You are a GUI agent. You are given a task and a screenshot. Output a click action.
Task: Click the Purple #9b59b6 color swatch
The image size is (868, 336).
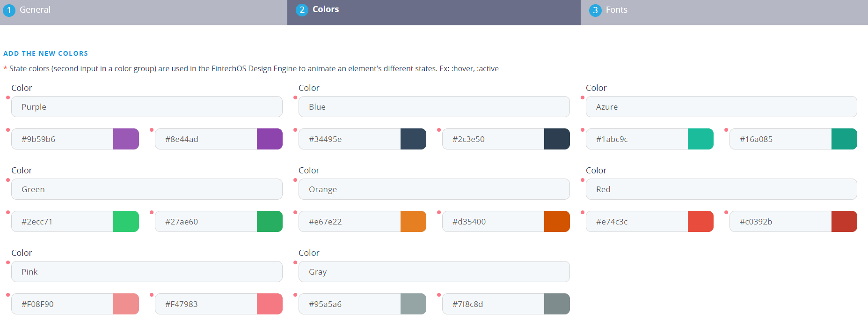[126, 139]
